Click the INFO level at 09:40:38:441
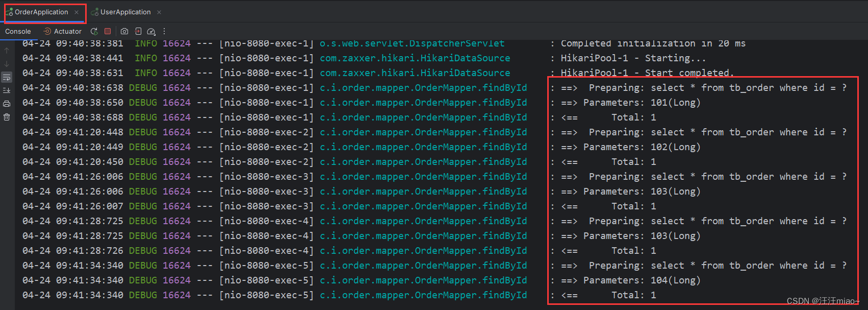Screen dimensions: 868x310 [x=146, y=58]
